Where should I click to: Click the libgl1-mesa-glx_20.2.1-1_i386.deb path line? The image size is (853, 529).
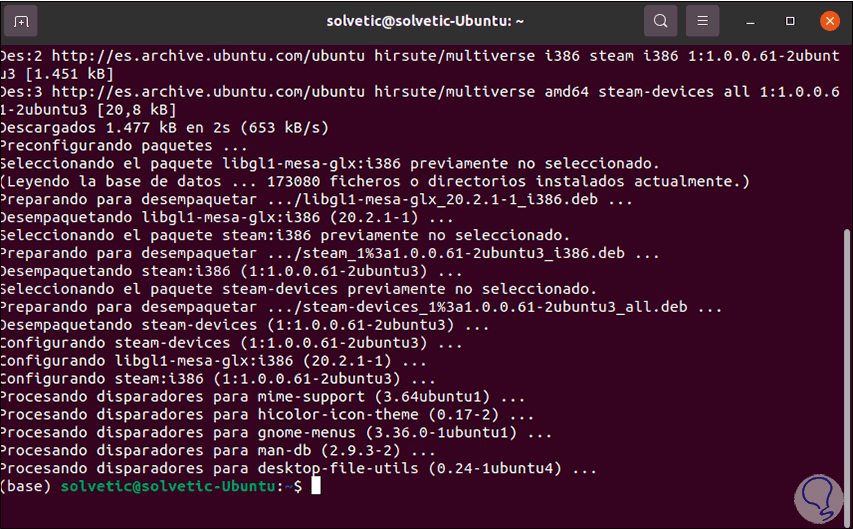[x=317, y=200]
